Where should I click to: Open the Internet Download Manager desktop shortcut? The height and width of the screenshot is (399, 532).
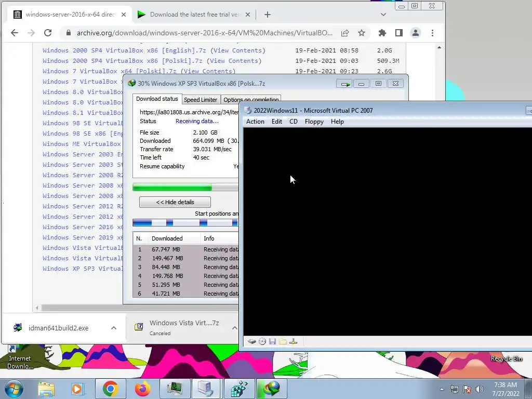[20, 357]
